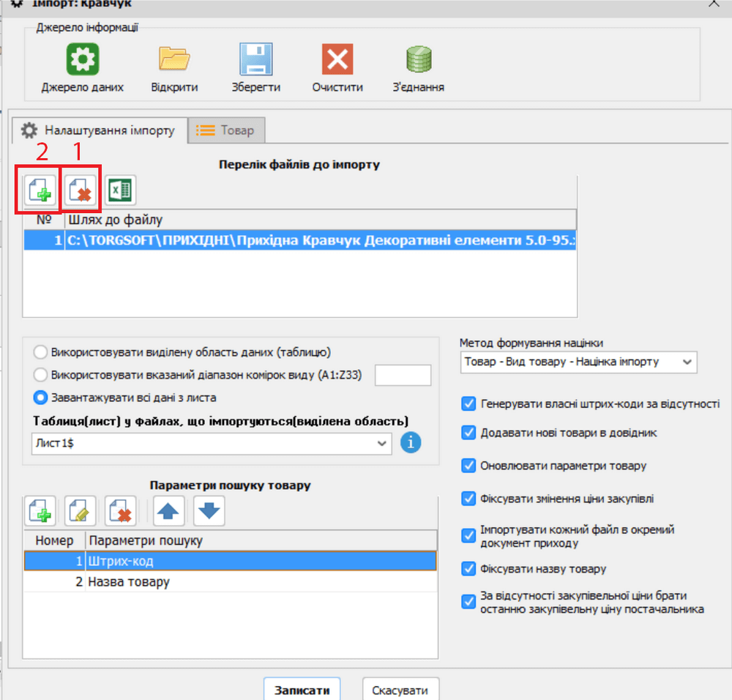
Task: Open the Лист1$ sheet dropdown
Action: pyautogui.click(x=211, y=443)
